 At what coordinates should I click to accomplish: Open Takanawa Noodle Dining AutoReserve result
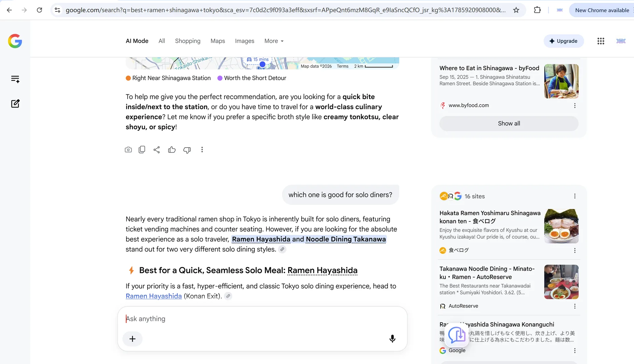(x=487, y=273)
